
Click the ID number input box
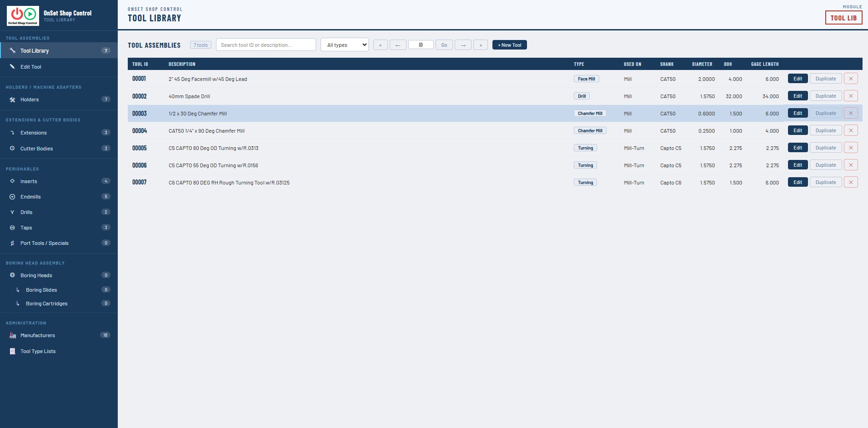click(x=421, y=45)
